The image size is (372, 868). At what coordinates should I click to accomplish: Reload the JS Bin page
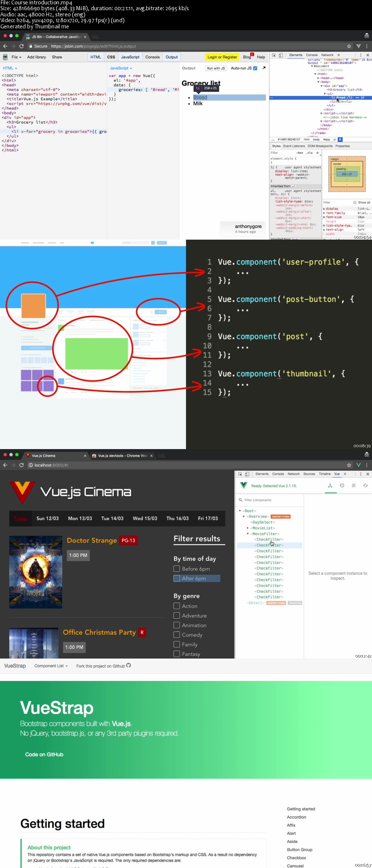(21, 46)
